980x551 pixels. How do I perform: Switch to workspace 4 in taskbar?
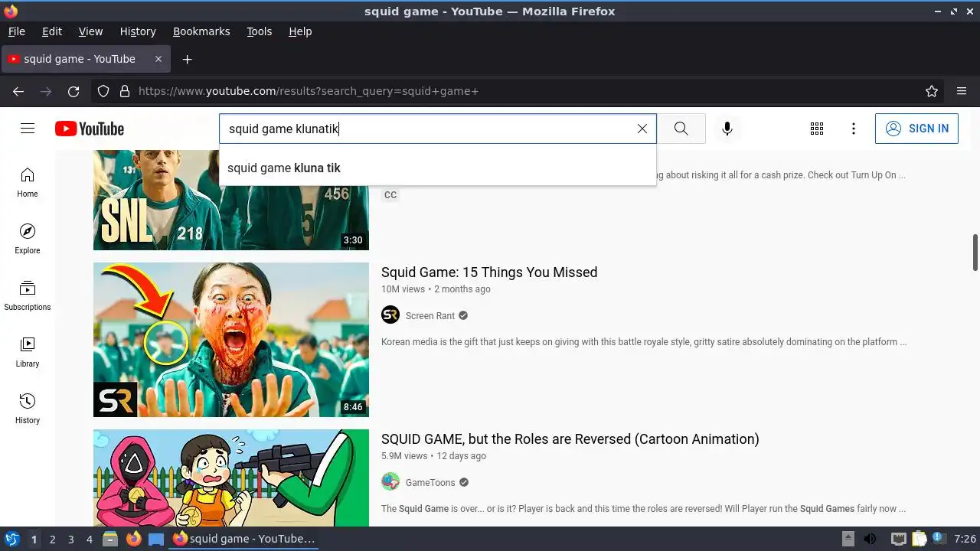(89, 540)
